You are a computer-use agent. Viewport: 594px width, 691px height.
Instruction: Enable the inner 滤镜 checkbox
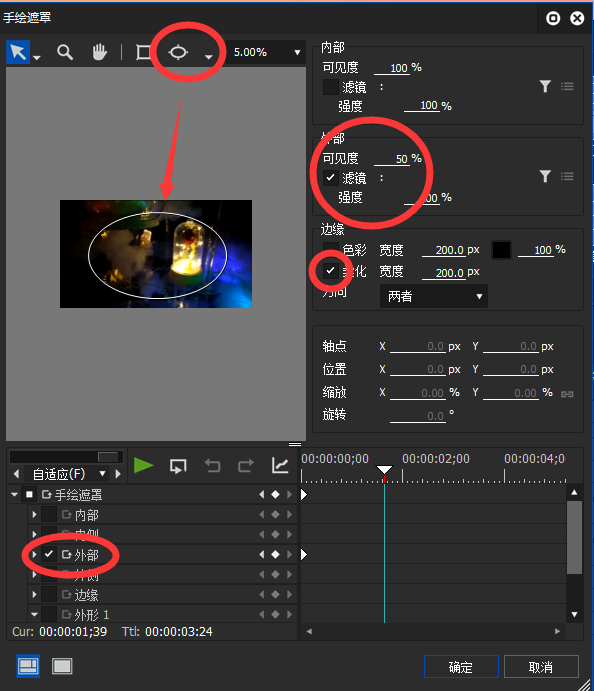point(330,87)
